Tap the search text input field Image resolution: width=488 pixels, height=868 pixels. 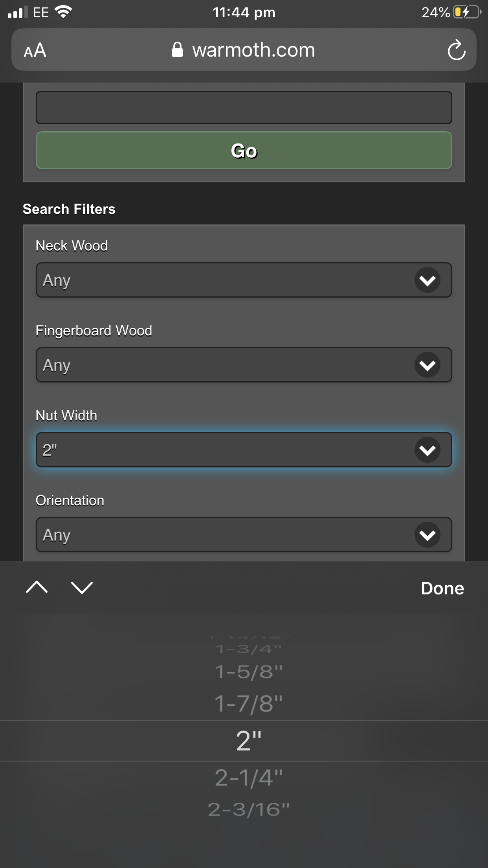click(244, 107)
